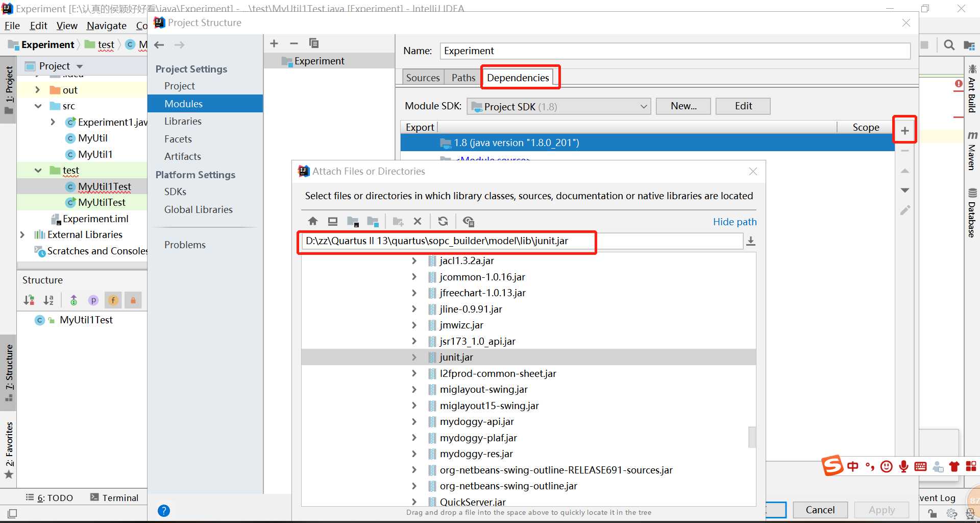Click the Search Everywhere magnifier icon
Image resolution: width=980 pixels, height=523 pixels.
(949, 45)
